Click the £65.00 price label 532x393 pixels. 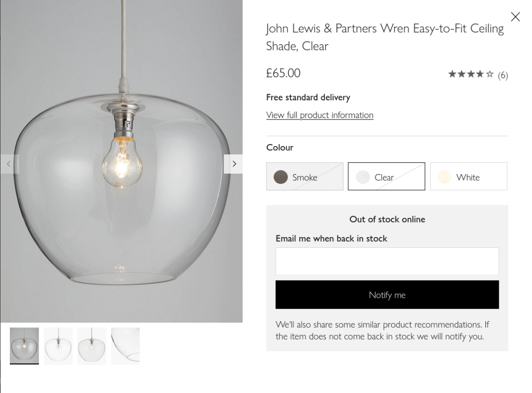tap(283, 73)
